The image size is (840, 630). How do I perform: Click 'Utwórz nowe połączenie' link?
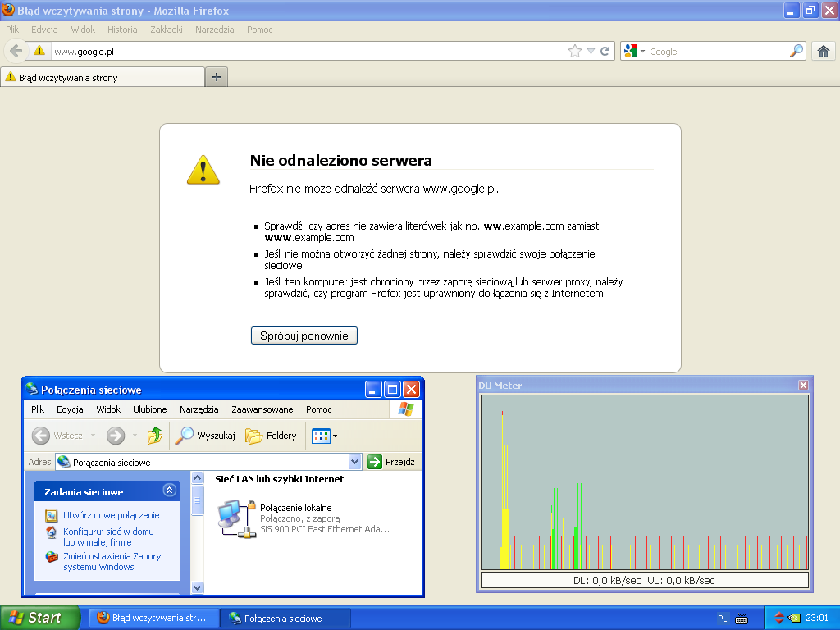click(x=112, y=515)
